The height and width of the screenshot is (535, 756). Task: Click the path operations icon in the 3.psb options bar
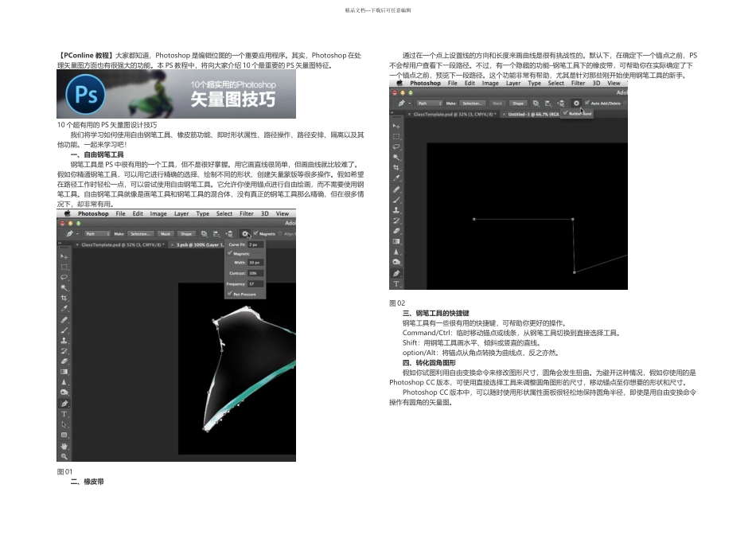point(204,234)
